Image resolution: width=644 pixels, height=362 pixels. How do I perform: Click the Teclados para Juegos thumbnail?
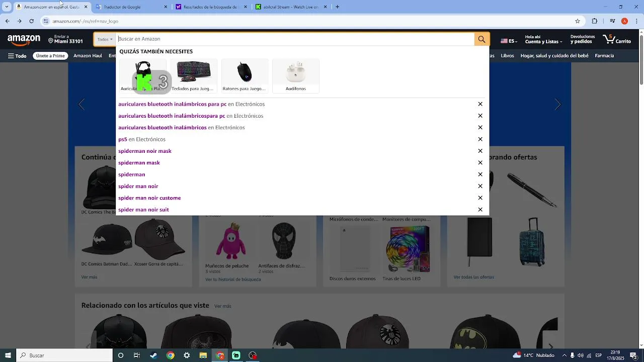coord(194,76)
